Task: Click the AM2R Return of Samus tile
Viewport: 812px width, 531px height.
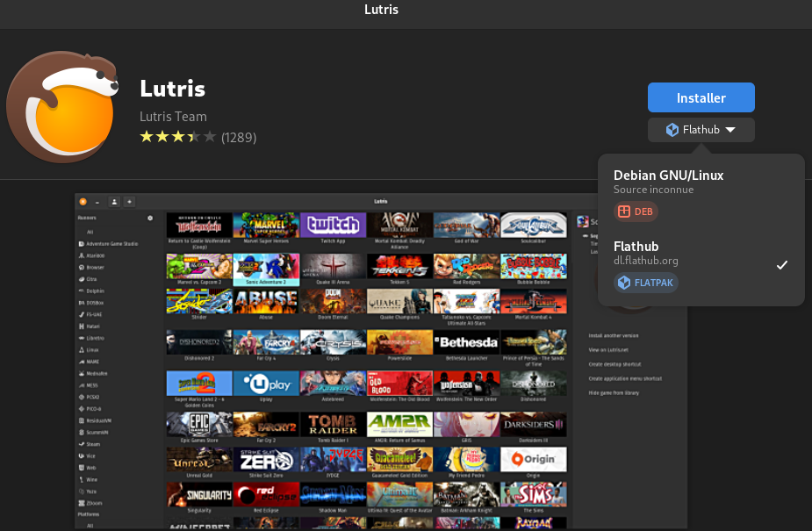Action: click(399, 427)
